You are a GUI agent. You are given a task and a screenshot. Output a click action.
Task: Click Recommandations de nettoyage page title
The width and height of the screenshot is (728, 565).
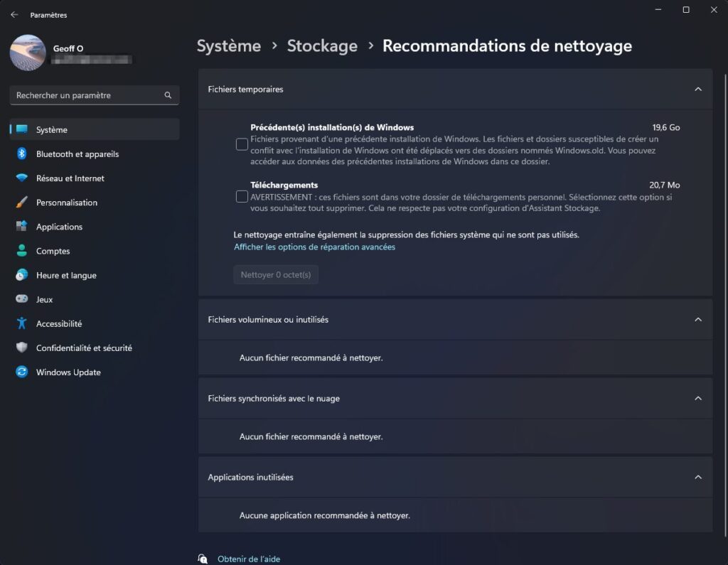[x=507, y=46]
